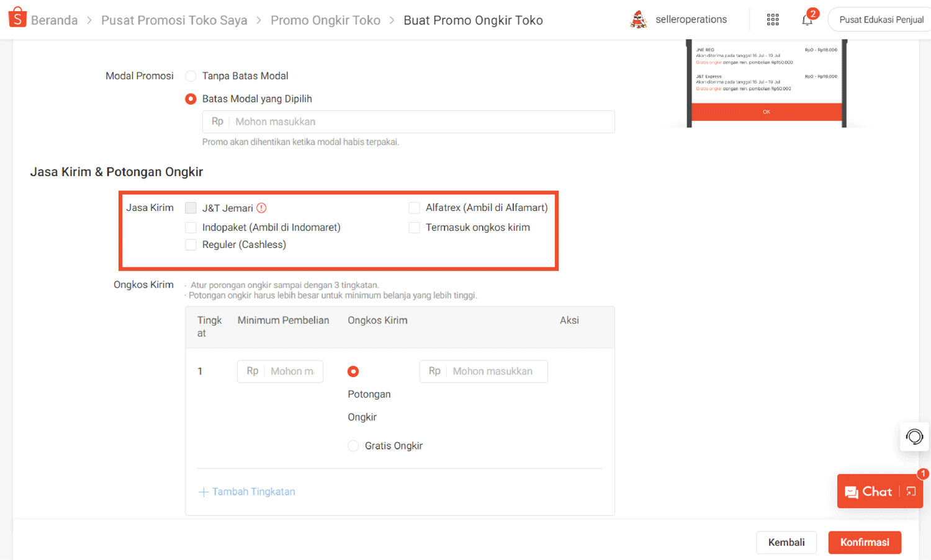Click the J&T Jemari warning info icon
931x560 pixels.
point(262,208)
